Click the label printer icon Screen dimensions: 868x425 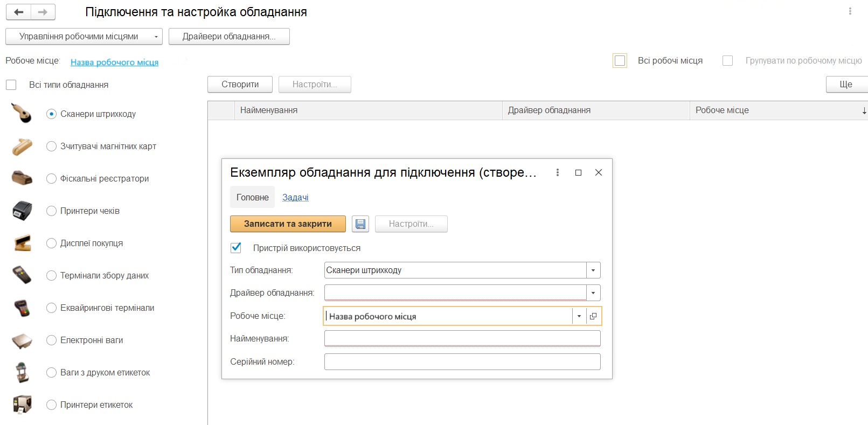tap(22, 405)
